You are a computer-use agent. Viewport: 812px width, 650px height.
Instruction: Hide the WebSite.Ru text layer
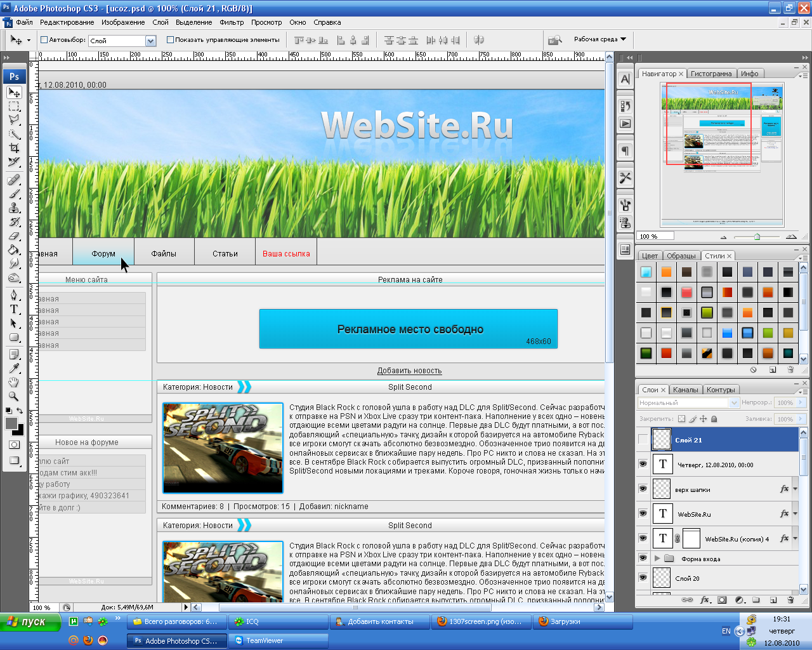click(x=643, y=514)
